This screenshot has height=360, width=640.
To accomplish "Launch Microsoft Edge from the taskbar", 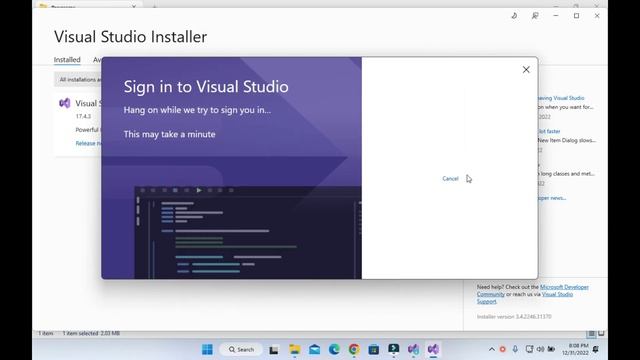I will tap(334, 349).
